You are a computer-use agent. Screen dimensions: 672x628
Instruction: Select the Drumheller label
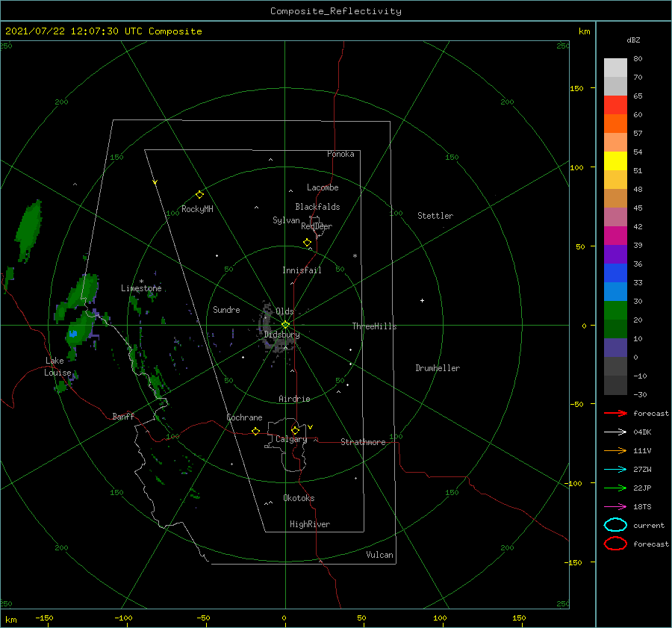coord(438,368)
